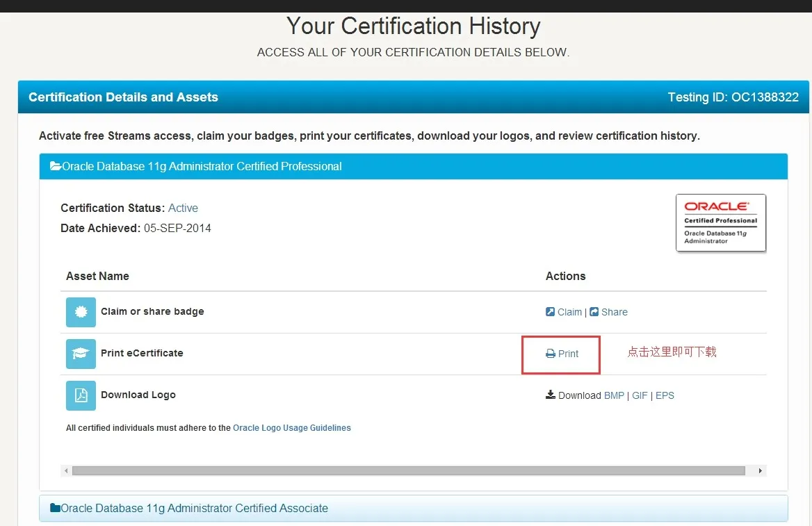Click the badge icon beside Claim or share badge

tap(81, 312)
